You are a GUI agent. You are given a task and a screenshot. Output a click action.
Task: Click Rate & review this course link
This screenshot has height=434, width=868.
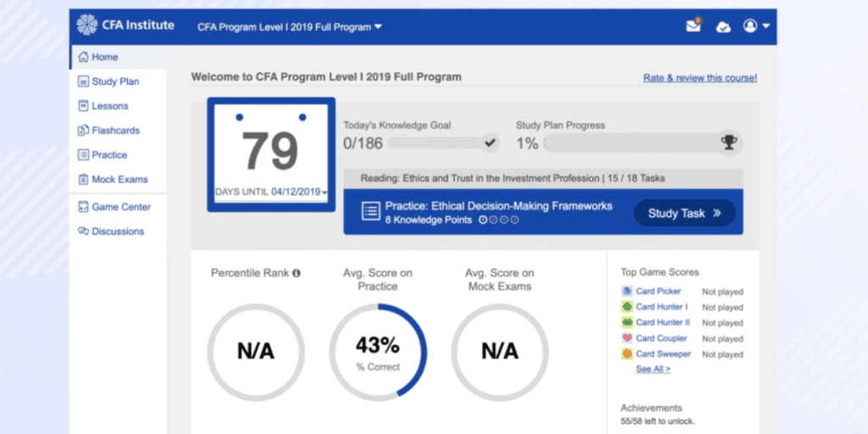pos(700,78)
